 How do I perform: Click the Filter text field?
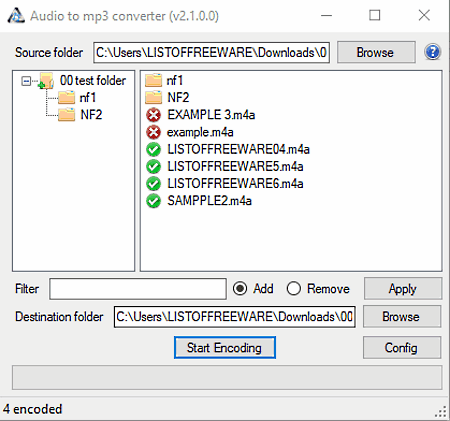[x=138, y=289]
